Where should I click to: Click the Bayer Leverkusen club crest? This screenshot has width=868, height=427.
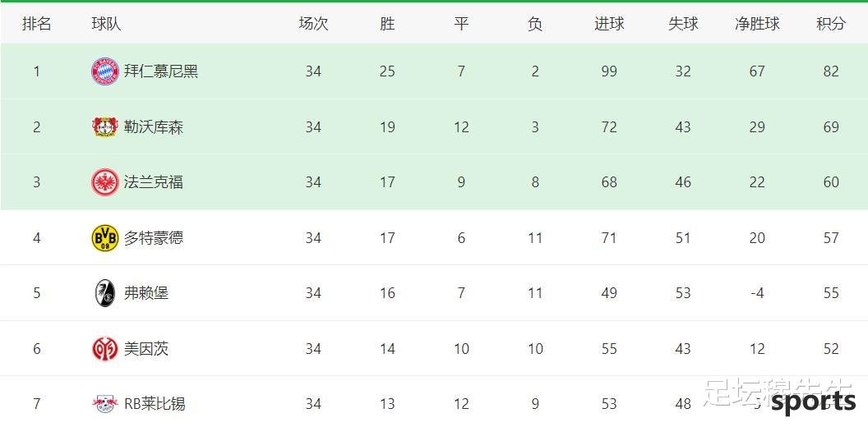105,126
